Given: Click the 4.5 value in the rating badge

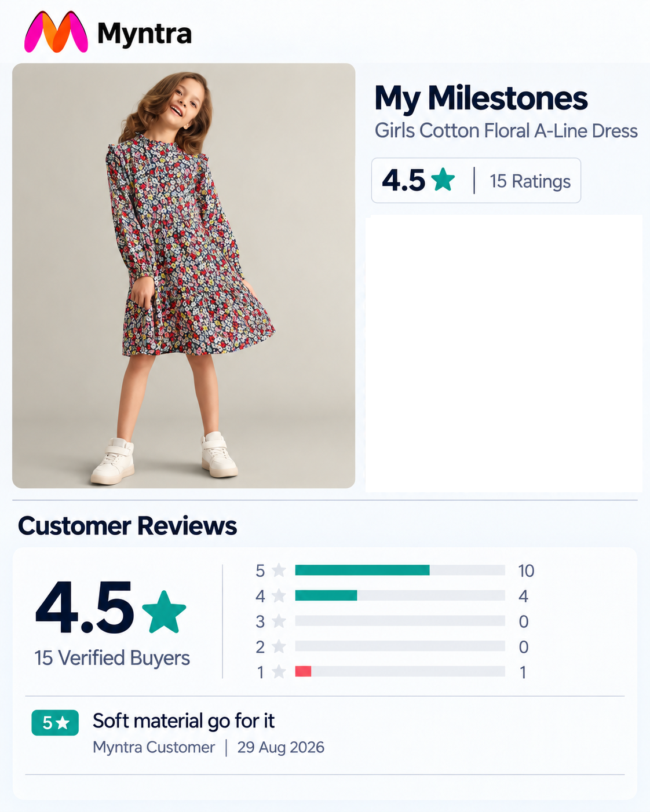Looking at the screenshot, I should pos(404,180).
